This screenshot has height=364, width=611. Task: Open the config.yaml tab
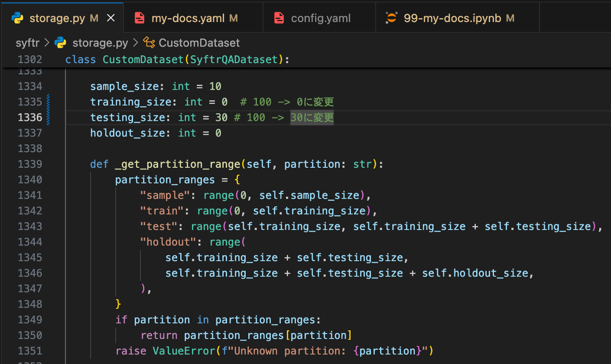point(319,18)
